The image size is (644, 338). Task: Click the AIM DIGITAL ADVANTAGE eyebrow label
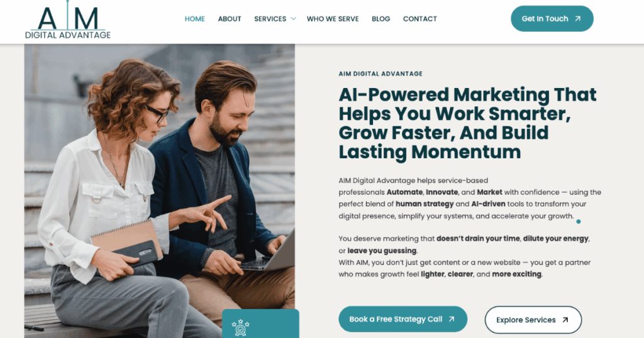pyautogui.click(x=380, y=74)
